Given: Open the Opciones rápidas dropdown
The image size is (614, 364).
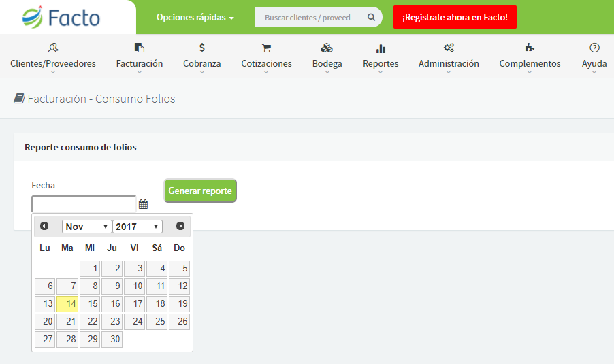Looking at the screenshot, I should click(195, 18).
